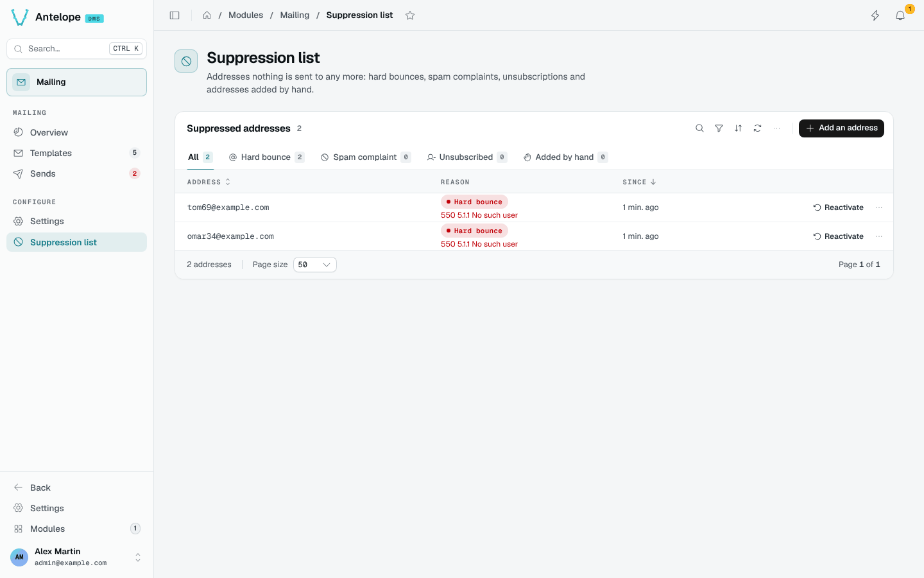Star the Suppression list page as favorite
Screen dimensions: 924x578
point(410,15)
